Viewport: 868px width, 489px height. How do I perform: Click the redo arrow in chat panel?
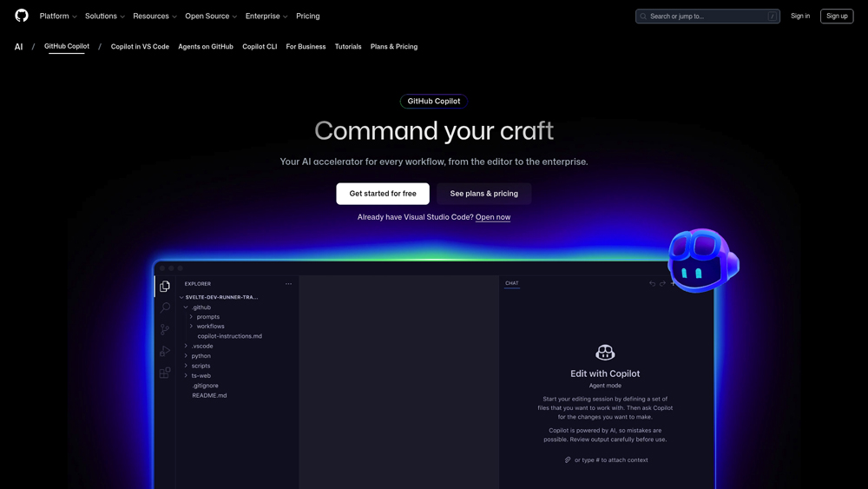(662, 283)
